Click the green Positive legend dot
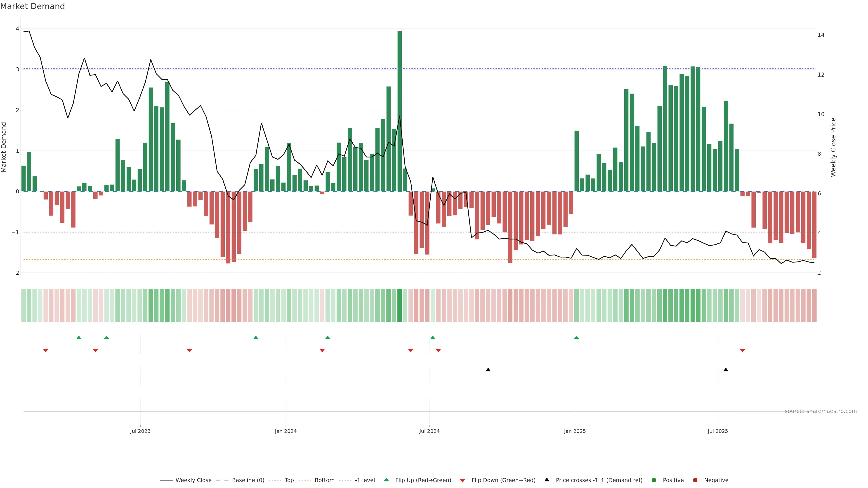The height and width of the screenshot is (488, 868). coord(654,480)
